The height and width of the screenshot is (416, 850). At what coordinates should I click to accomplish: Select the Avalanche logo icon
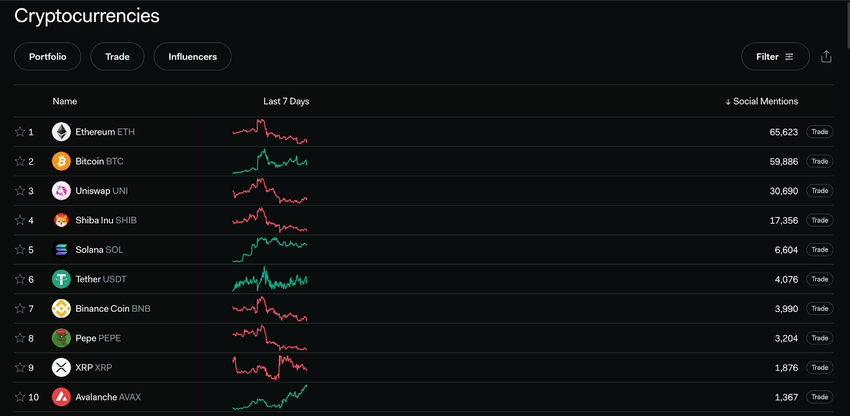tap(61, 397)
